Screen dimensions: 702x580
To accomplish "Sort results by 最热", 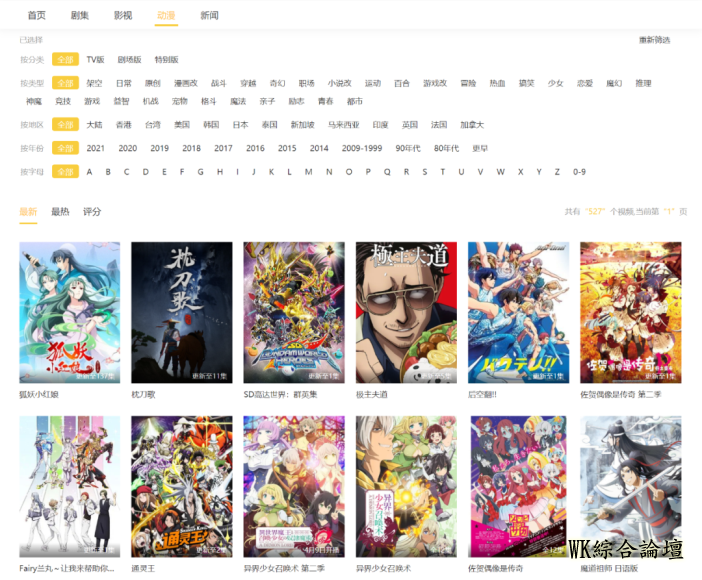I will tap(60, 212).
